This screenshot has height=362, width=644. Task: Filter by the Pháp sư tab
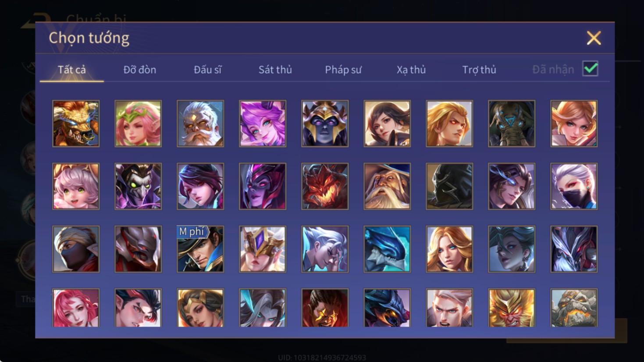343,70
